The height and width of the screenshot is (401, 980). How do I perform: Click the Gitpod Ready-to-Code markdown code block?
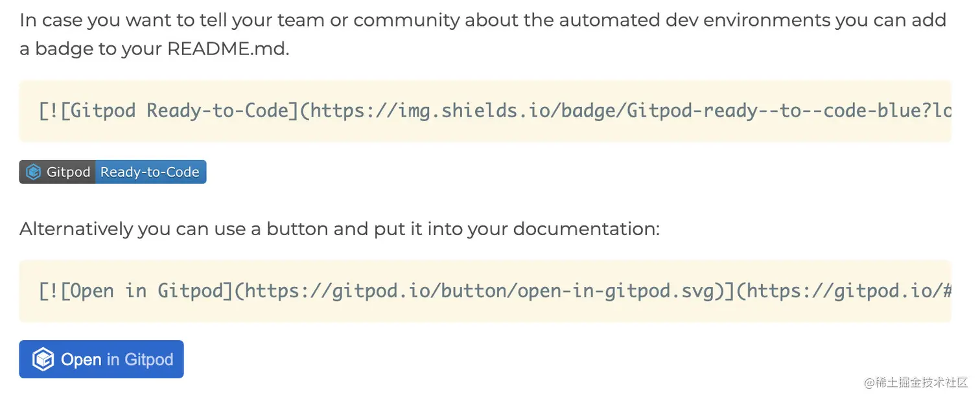tap(485, 111)
